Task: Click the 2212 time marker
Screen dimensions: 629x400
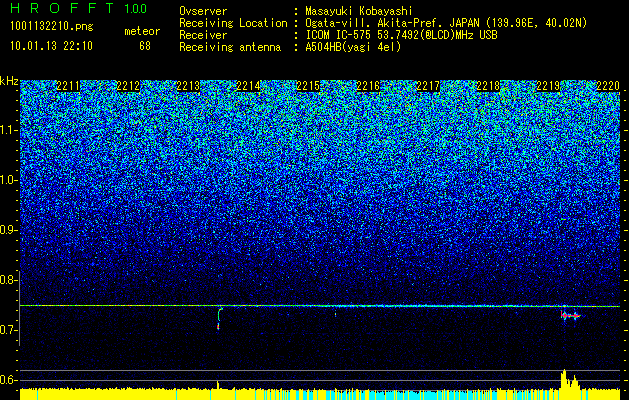Action: click(x=128, y=86)
